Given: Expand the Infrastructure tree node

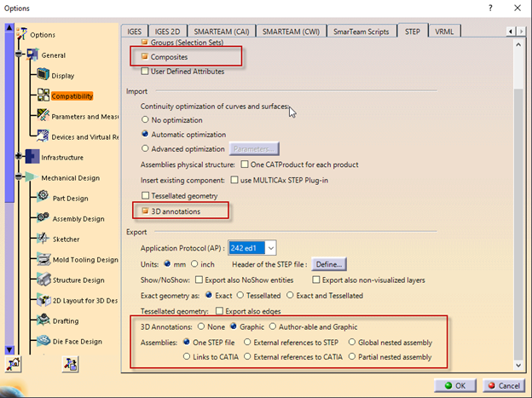Looking at the screenshot, I should [20, 158].
